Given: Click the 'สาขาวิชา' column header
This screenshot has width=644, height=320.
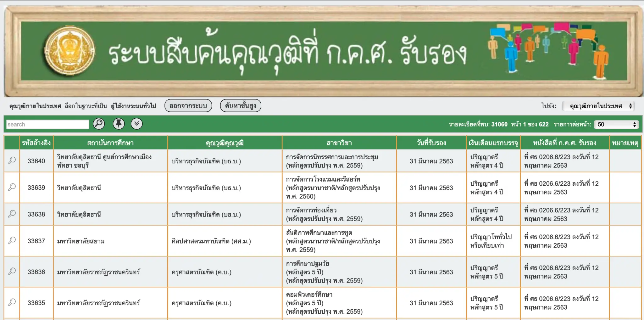Looking at the screenshot, I should point(339,143).
